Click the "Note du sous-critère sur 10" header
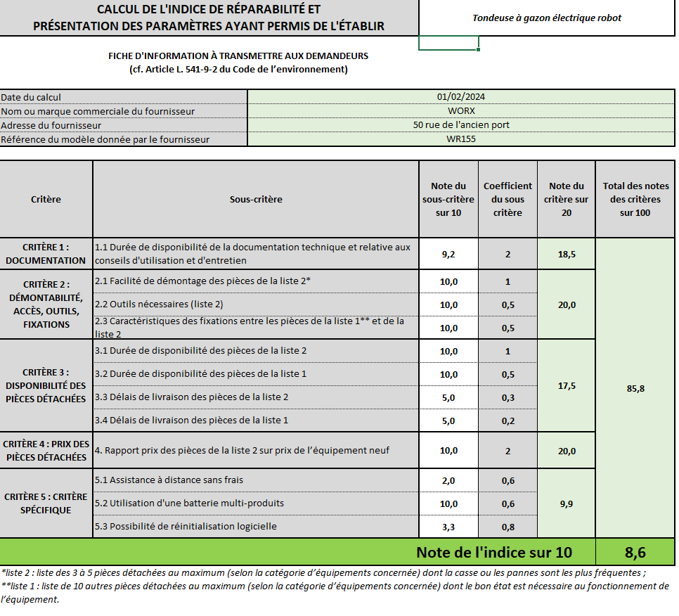The height and width of the screenshot is (616, 679). point(448,199)
